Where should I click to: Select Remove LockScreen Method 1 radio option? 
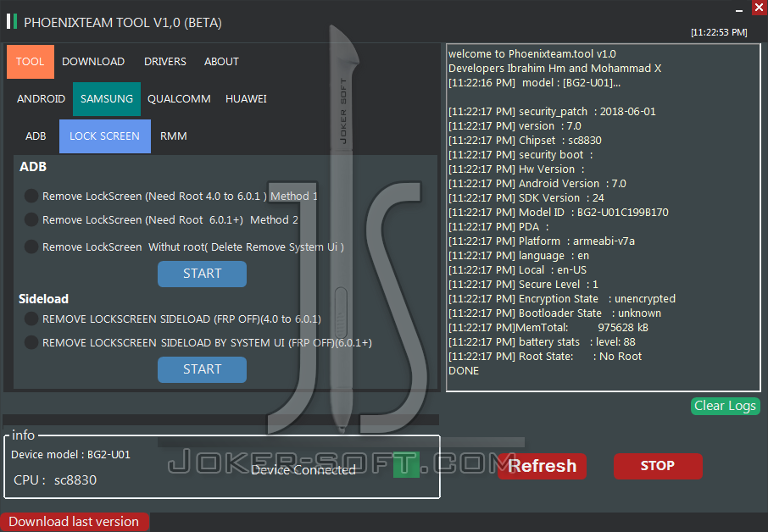pos(31,197)
